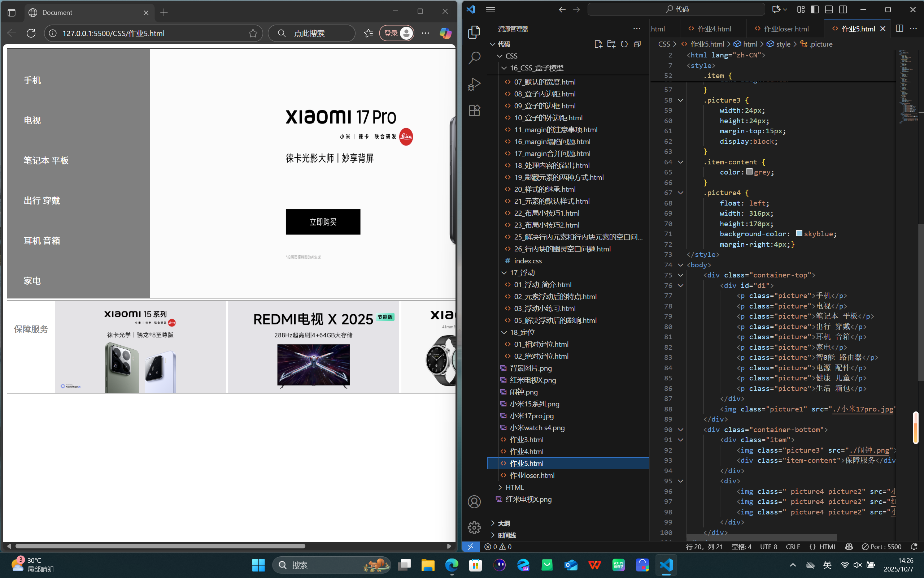Click the Port : 5500 Live Server status

point(881,547)
